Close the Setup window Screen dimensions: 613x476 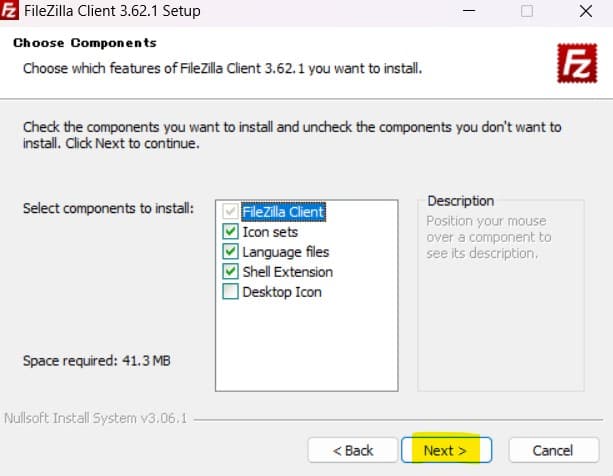coord(586,11)
